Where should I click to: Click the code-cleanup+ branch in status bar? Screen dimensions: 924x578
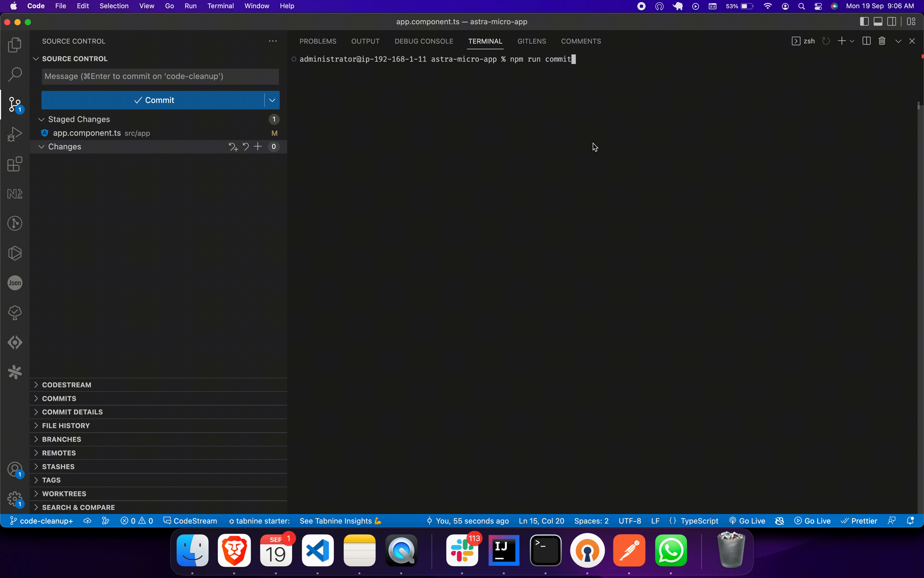(x=41, y=521)
